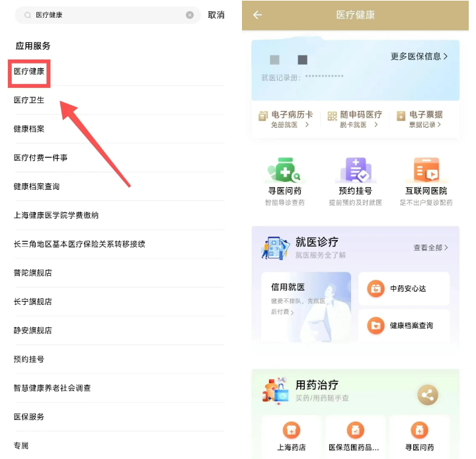Open 随申码医疗 脱卡就医 entry
Image resolution: width=476 pixels, height=459 pixels.
point(355,119)
